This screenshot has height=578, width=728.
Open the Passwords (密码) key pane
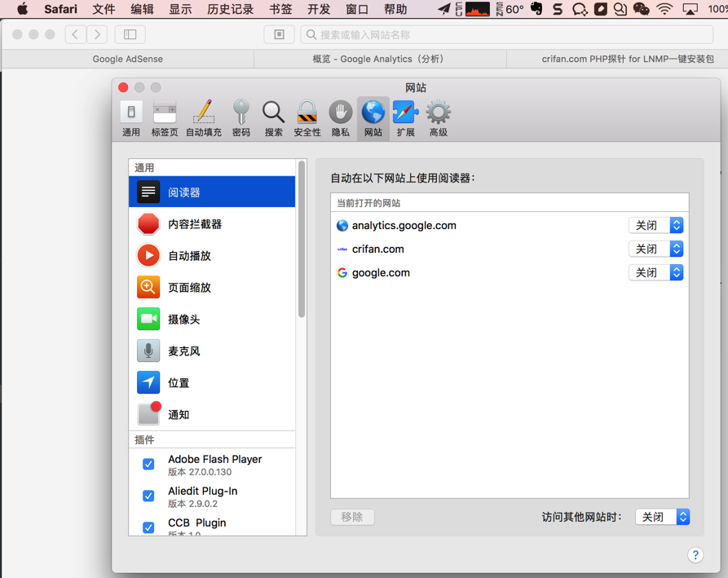tap(241, 119)
